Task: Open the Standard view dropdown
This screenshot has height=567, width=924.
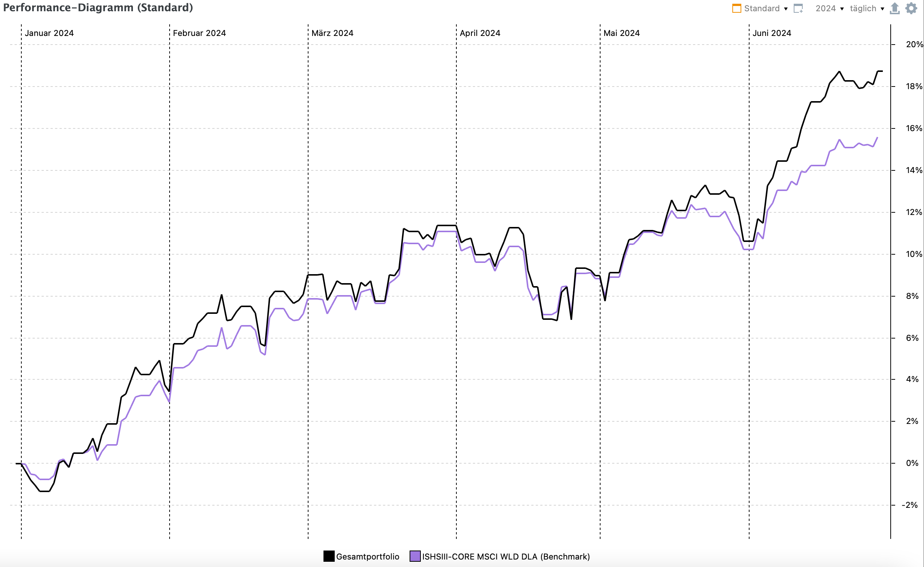Action: [766, 8]
